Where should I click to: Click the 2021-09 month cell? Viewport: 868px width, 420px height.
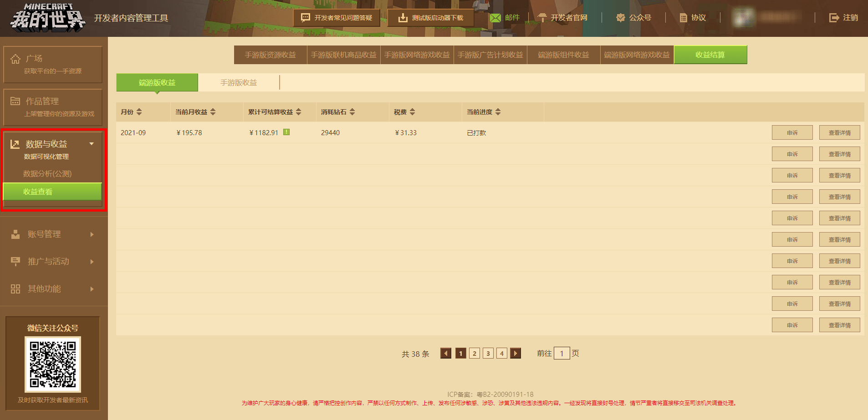133,132
